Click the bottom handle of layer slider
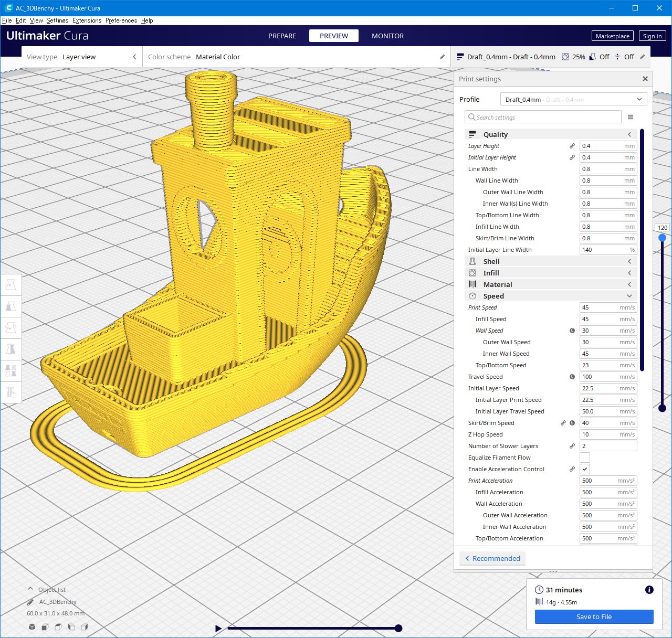Image resolution: width=672 pixels, height=638 pixels. (663, 408)
